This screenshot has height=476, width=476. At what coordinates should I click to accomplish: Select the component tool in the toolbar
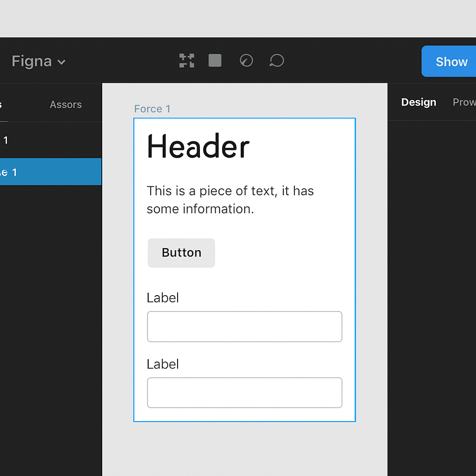tap(186, 60)
